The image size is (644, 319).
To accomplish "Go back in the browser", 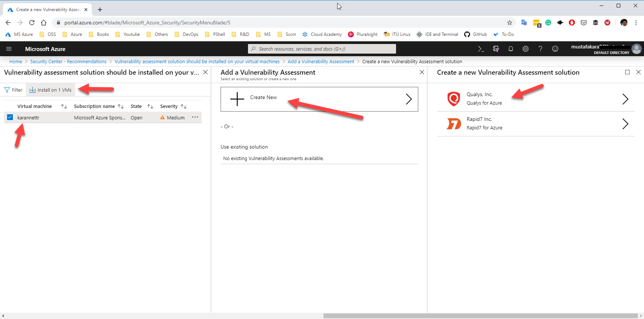I will [8, 23].
